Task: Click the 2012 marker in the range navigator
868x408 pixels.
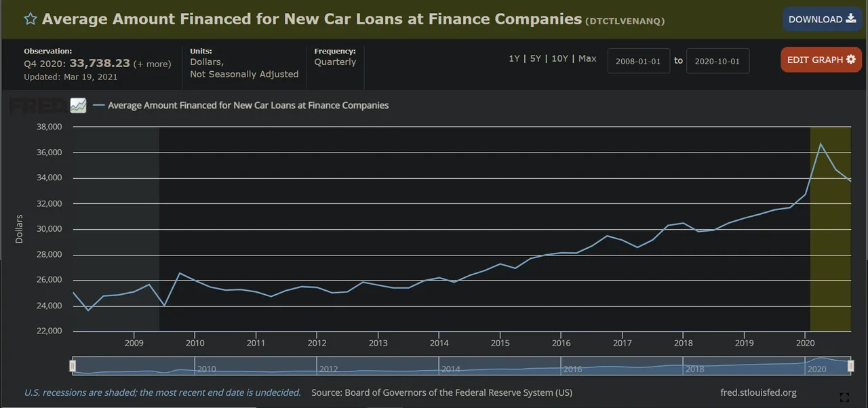Action: coord(328,369)
